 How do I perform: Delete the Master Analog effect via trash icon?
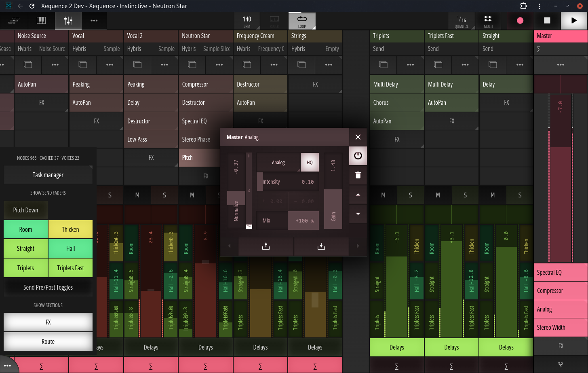pyautogui.click(x=358, y=175)
